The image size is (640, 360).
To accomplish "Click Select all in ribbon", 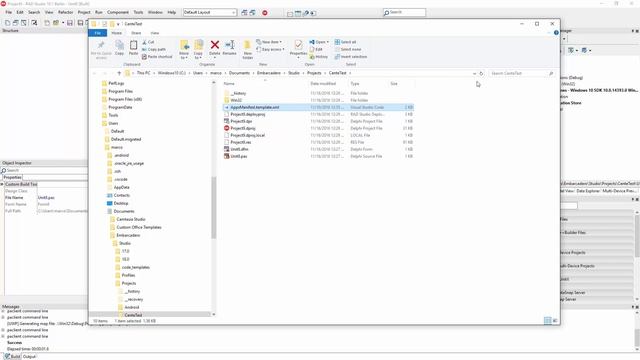I will (345, 42).
